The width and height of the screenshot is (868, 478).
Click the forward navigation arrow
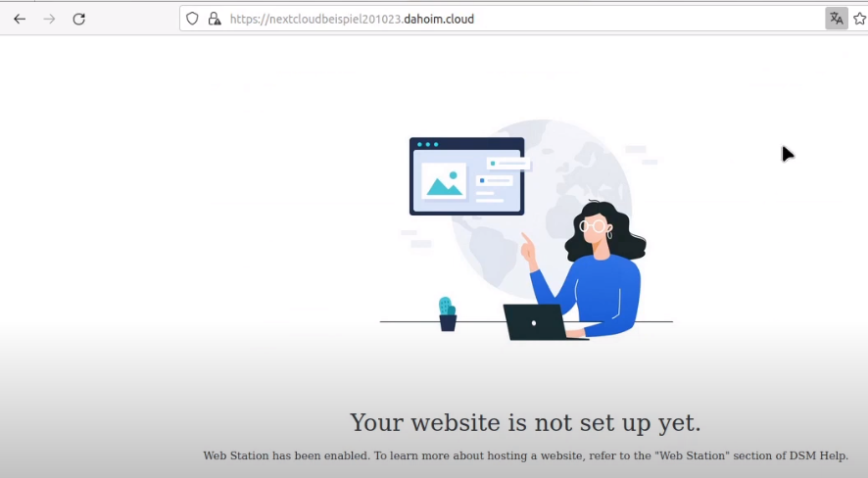pos(49,19)
